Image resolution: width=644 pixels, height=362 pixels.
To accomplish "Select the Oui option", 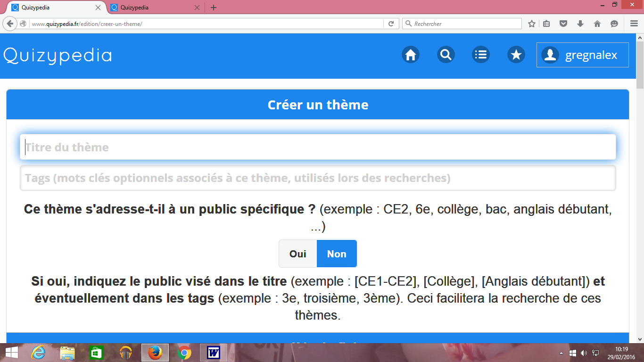I will (x=297, y=254).
